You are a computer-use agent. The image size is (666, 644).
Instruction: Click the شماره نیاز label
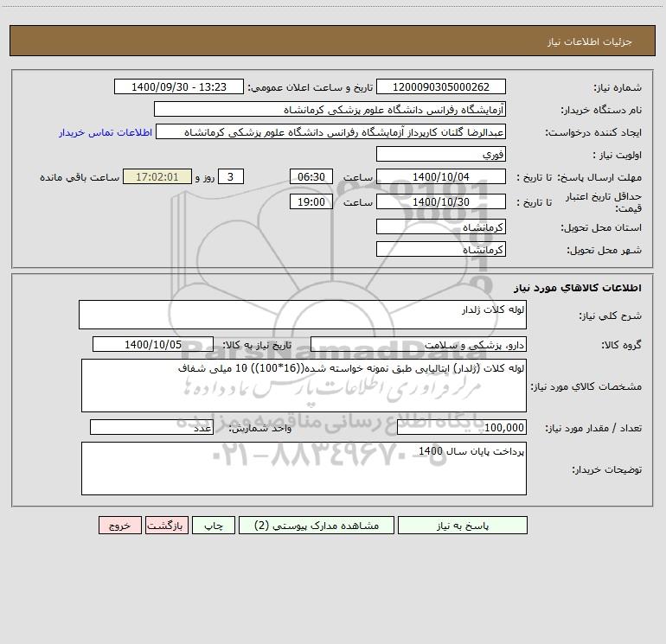pos(618,88)
